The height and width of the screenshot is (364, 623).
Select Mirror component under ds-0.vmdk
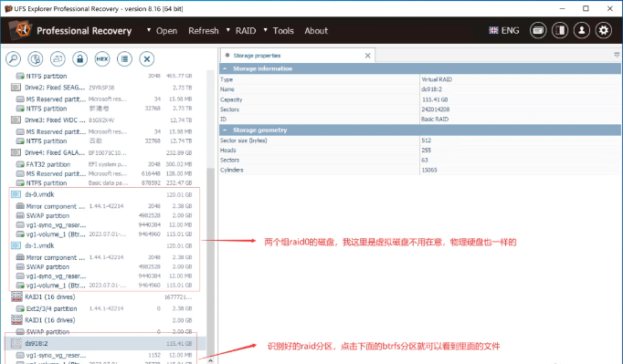click(x=104, y=206)
